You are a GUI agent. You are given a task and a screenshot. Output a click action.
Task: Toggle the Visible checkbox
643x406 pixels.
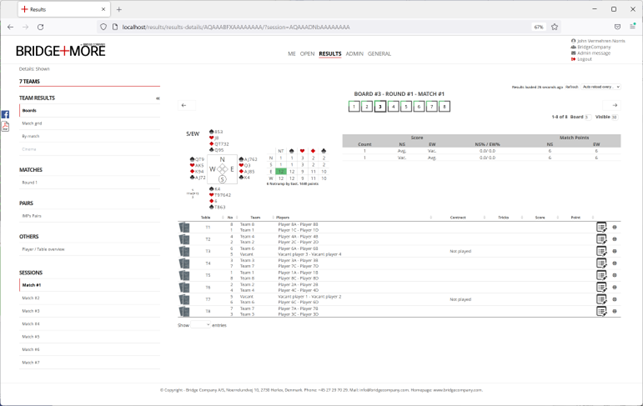(x=613, y=117)
